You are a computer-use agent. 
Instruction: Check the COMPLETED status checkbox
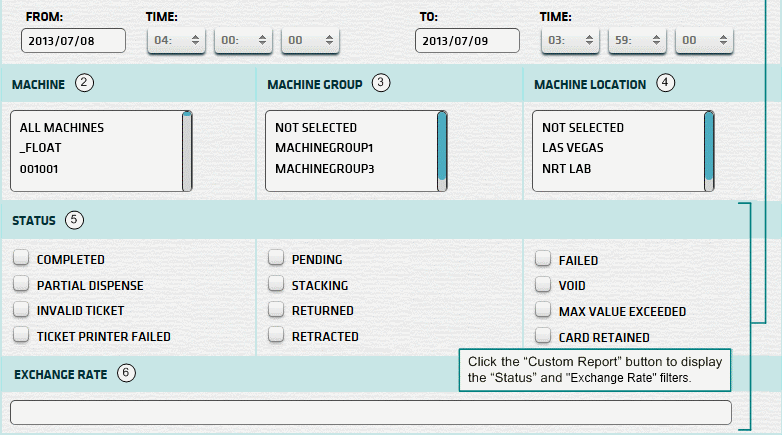coord(21,257)
